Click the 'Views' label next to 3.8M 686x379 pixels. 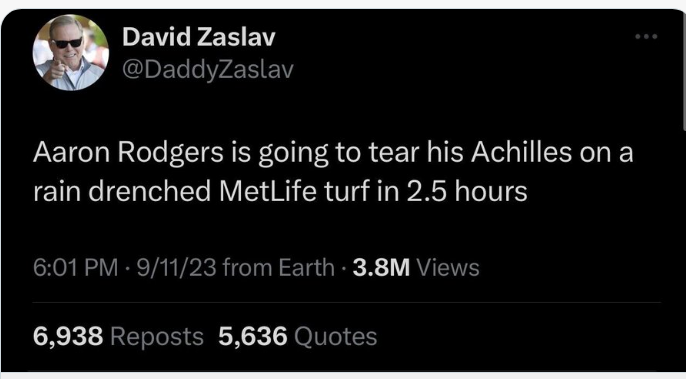(x=448, y=267)
